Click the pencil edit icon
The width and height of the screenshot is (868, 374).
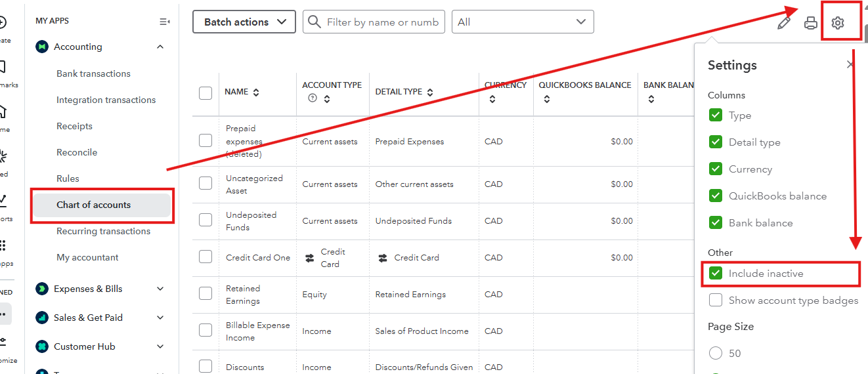(783, 23)
